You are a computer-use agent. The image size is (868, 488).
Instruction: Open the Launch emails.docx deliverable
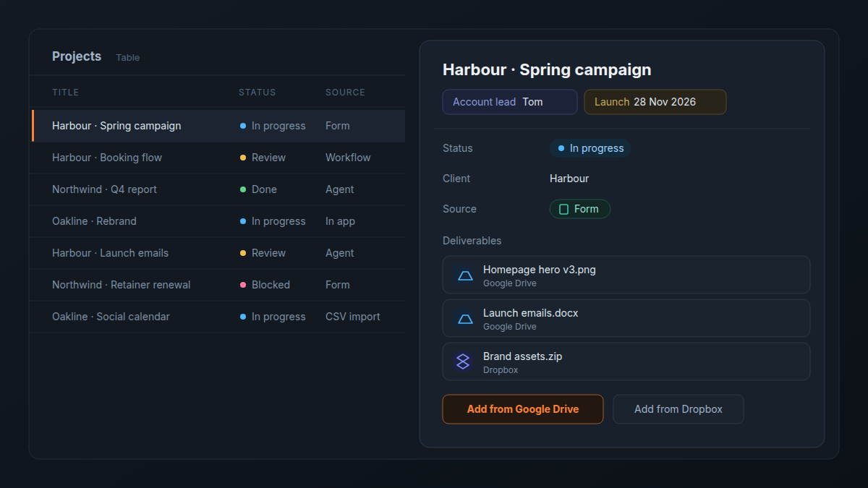[626, 318]
